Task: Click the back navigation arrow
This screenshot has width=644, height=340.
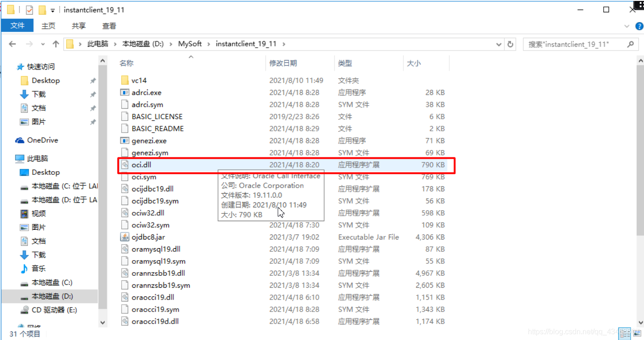Action: click(x=12, y=44)
